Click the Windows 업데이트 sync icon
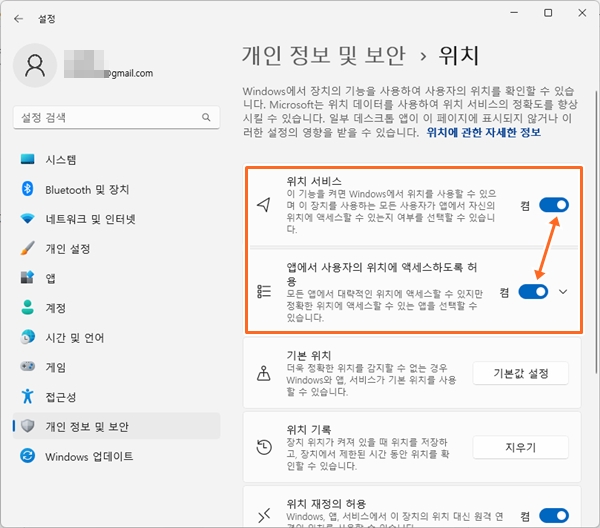This screenshot has width=600, height=528. (x=28, y=456)
